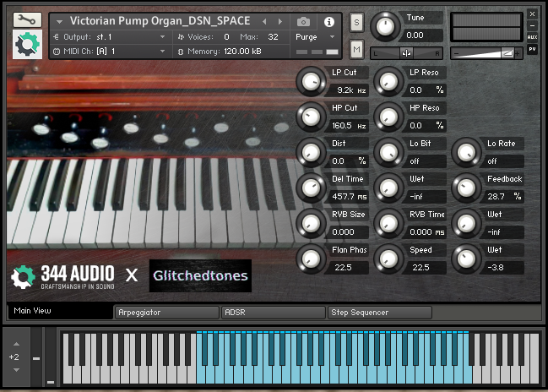This screenshot has height=392, width=548.
Task: Mute the instrument with M button
Action: tap(356, 50)
